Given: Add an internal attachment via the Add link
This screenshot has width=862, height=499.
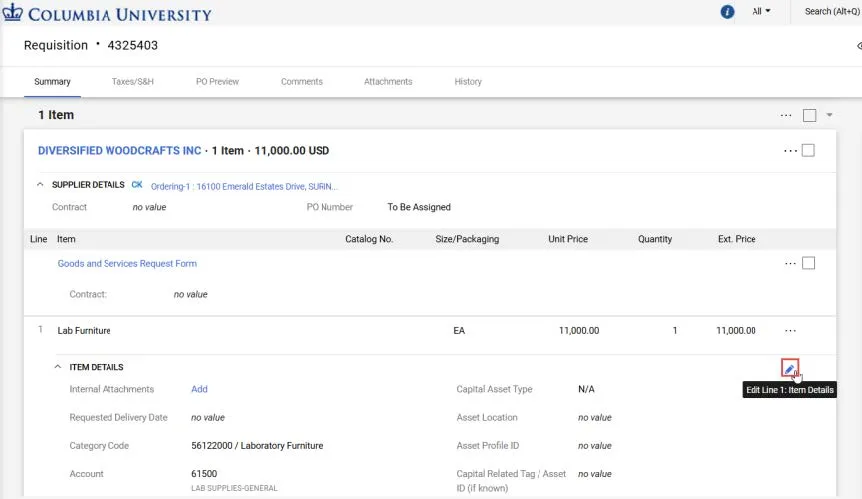Looking at the screenshot, I should (x=199, y=389).
